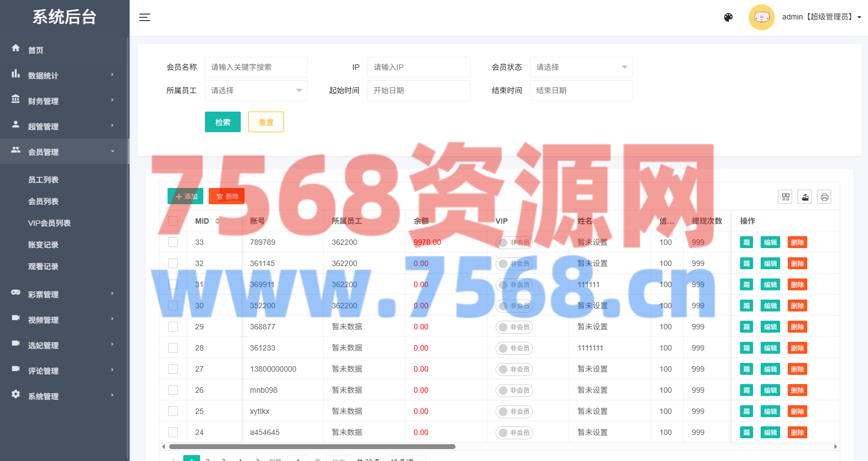Select VIP会员列表 in the sidebar
868x461 pixels.
tap(49, 223)
